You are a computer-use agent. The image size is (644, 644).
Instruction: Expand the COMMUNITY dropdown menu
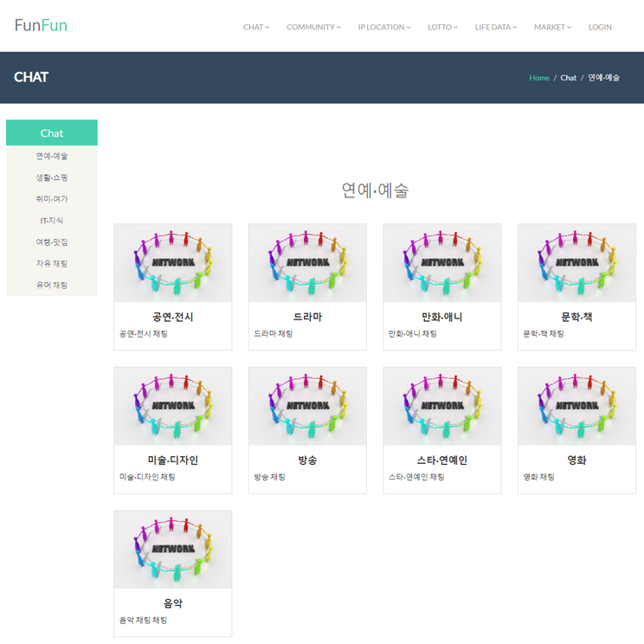click(314, 27)
